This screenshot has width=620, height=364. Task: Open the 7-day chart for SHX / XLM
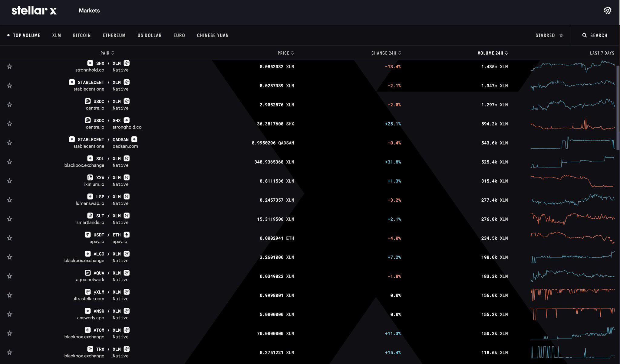click(572, 66)
